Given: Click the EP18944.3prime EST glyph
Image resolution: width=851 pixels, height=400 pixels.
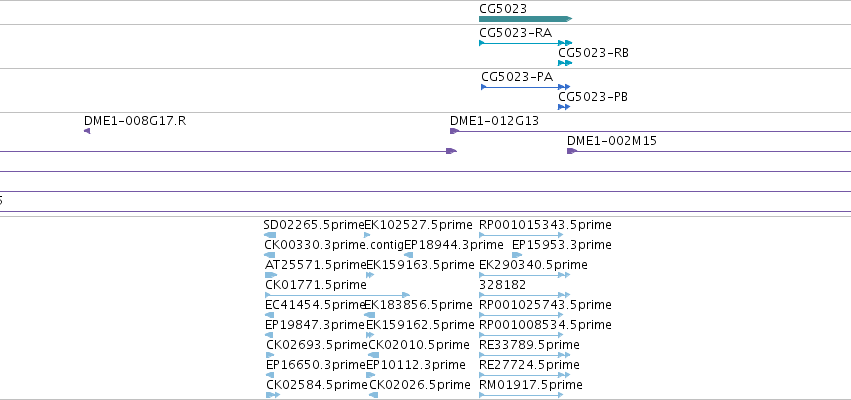Looking at the screenshot, I should (409, 255).
